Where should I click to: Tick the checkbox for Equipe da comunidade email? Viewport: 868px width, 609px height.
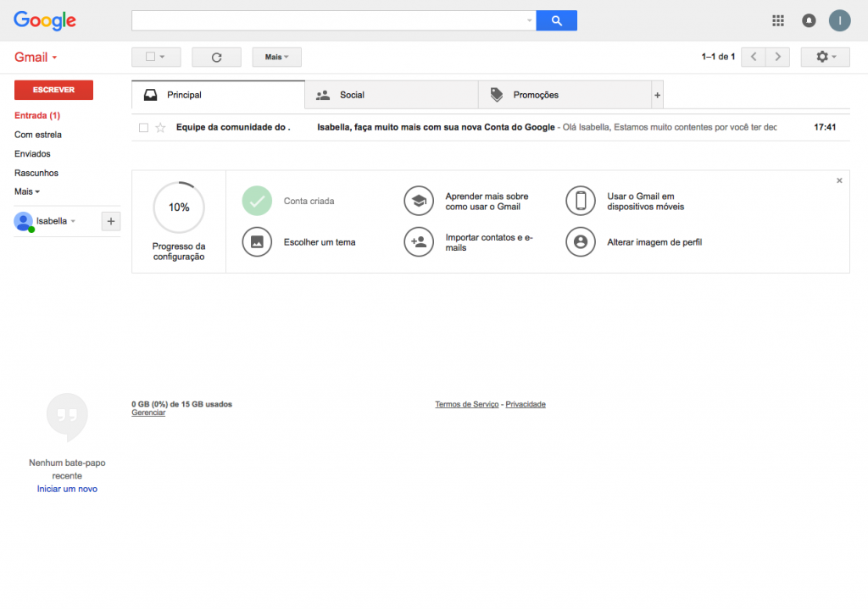[x=143, y=128]
